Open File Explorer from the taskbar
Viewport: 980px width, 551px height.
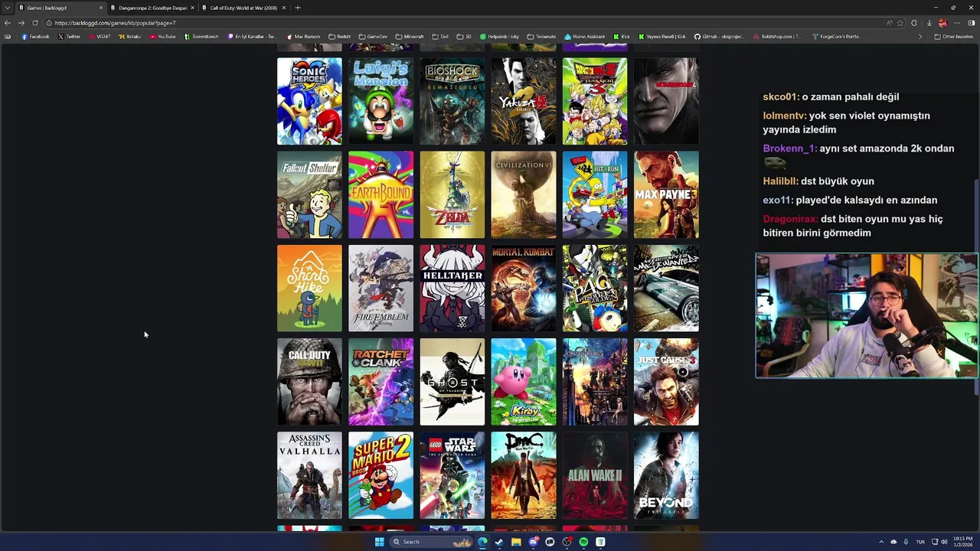(516, 542)
